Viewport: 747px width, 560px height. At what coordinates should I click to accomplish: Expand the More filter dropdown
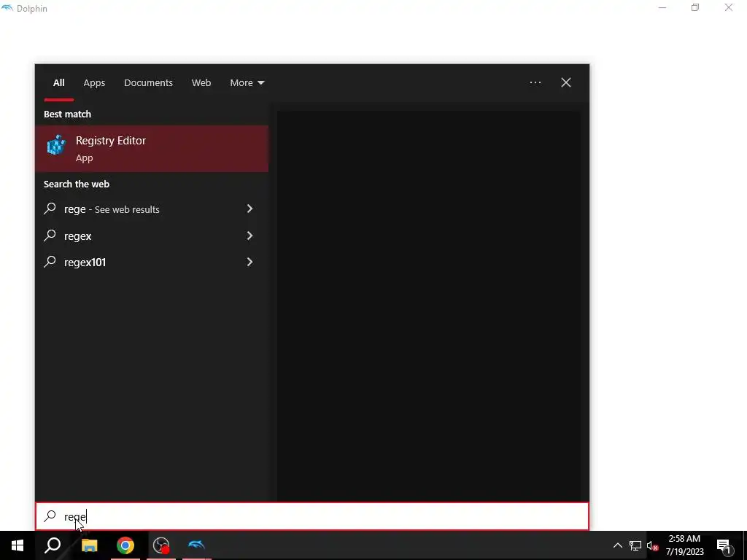tap(247, 83)
